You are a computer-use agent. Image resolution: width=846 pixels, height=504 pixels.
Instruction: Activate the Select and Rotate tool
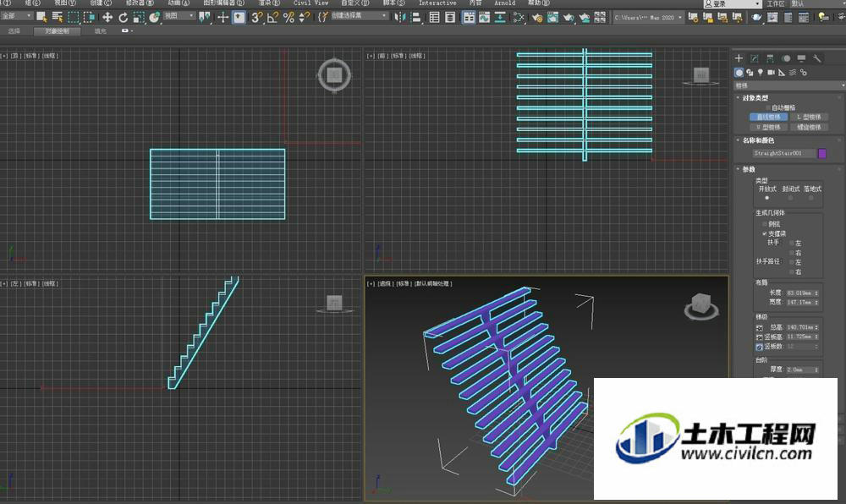pos(123,17)
